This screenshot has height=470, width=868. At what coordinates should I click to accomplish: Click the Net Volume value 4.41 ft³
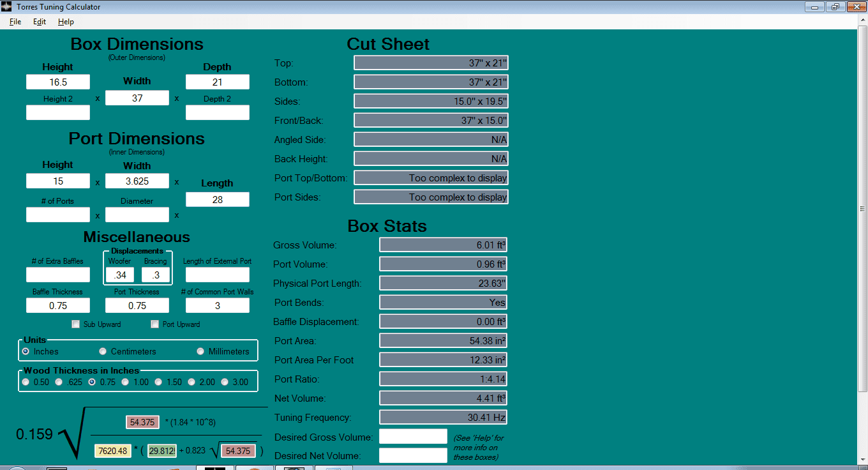tap(444, 398)
